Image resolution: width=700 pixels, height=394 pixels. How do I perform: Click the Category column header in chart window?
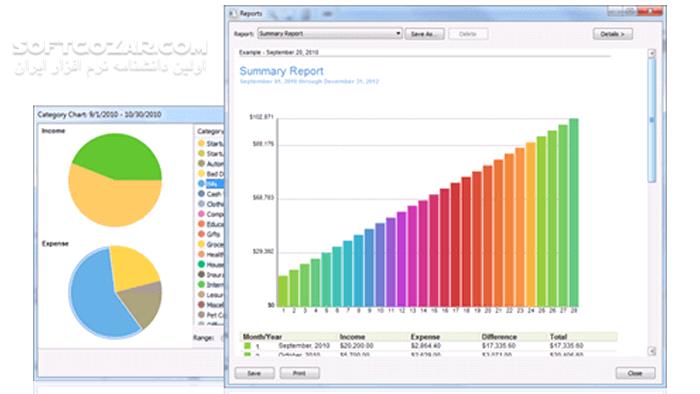[x=210, y=131]
